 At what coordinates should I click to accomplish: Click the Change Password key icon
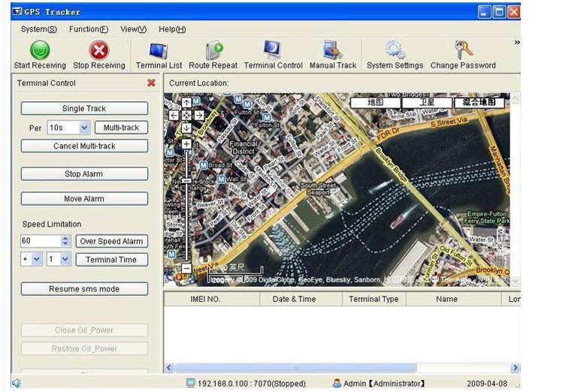coord(463,50)
